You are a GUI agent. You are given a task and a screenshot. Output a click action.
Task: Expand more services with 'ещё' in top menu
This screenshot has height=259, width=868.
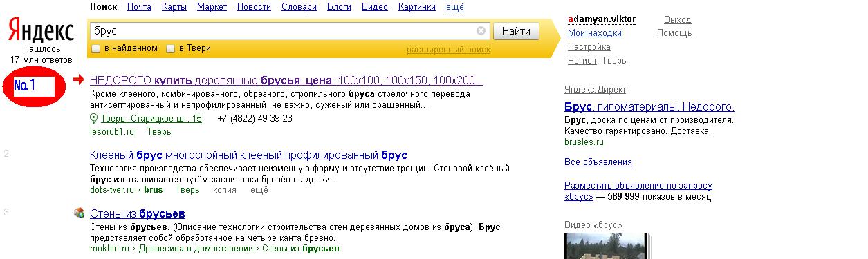pos(454,7)
